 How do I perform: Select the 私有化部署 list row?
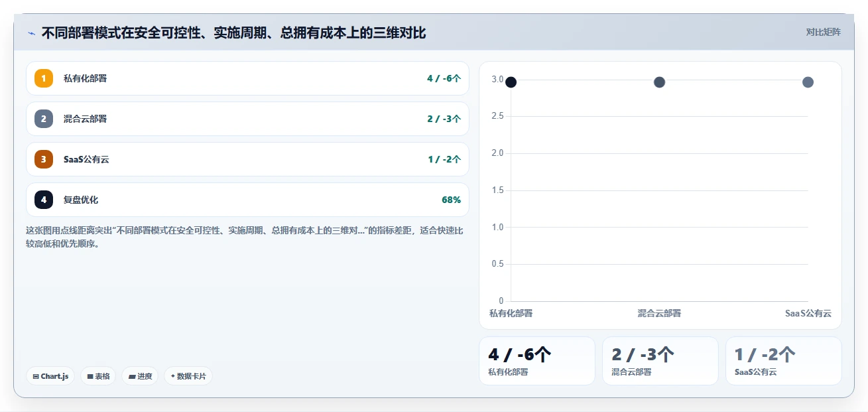tap(247, 78)
